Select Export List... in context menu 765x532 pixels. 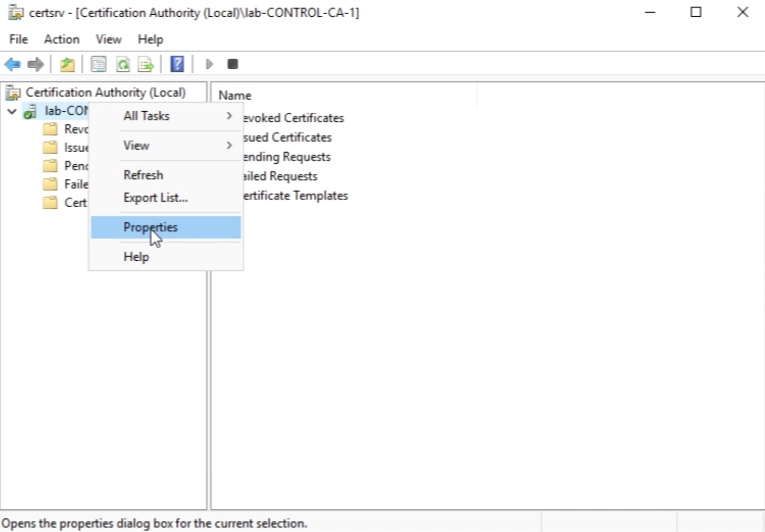(155, 198)
